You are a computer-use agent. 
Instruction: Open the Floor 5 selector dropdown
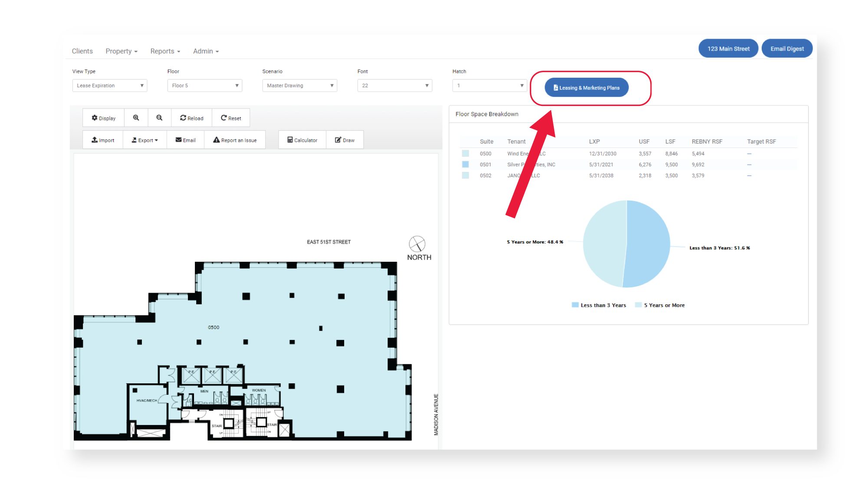pos(205,86)
